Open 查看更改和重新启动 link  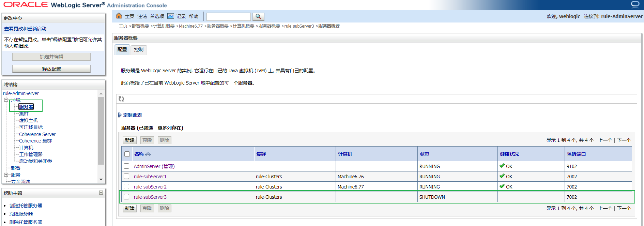coord(25,29)
